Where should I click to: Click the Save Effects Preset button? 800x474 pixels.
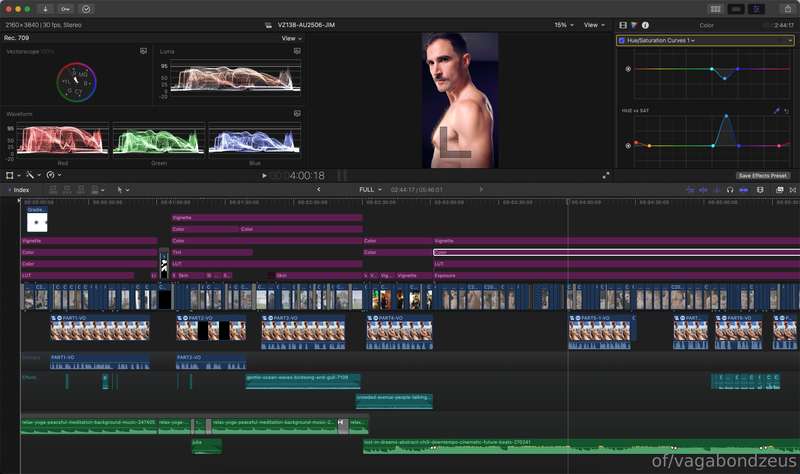[763, 176]
